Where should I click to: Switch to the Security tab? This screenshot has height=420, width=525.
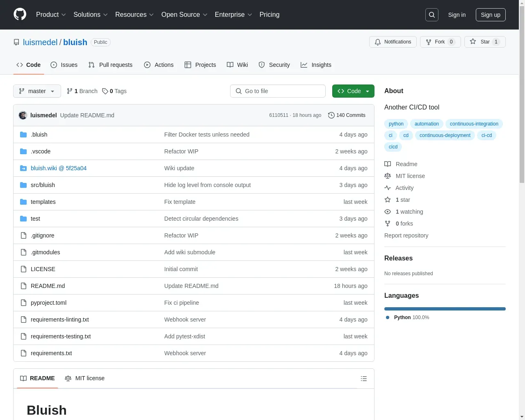(274, 65)
